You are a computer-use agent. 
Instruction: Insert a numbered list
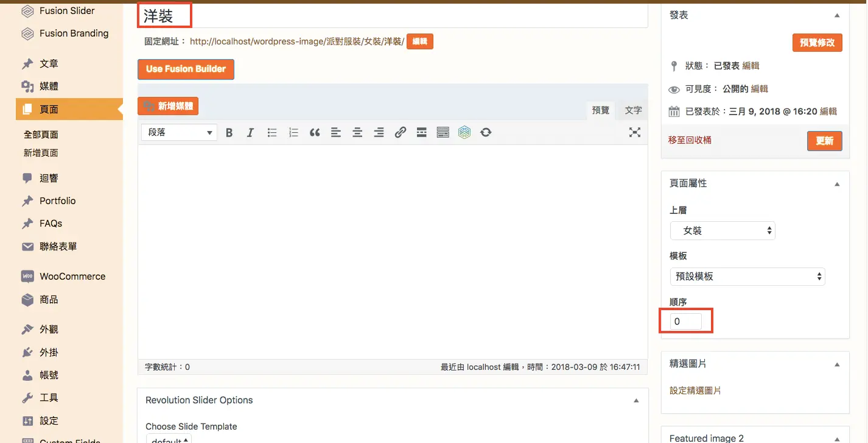(x=293, y=132)
